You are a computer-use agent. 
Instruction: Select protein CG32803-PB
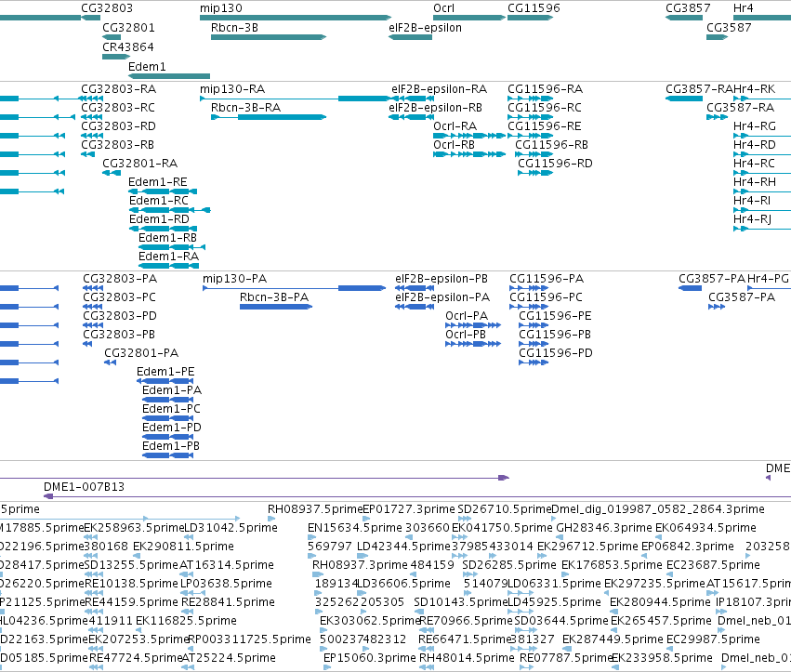point(87,344)
